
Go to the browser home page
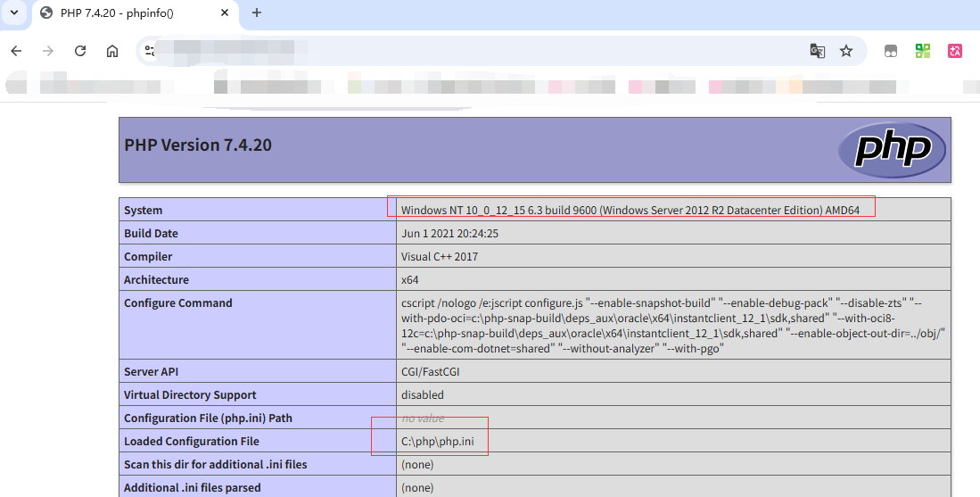pyautogui.click(x=112, y=51)
